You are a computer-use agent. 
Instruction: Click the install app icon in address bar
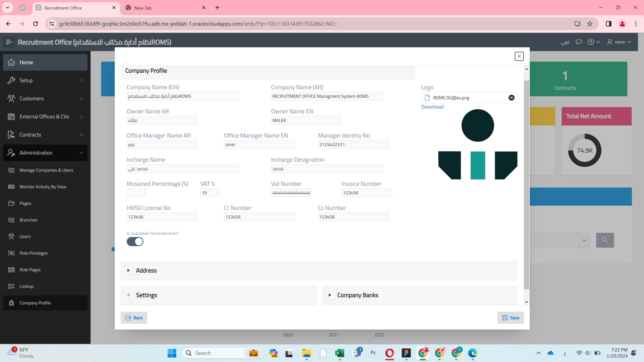click(x=578, y=24)
